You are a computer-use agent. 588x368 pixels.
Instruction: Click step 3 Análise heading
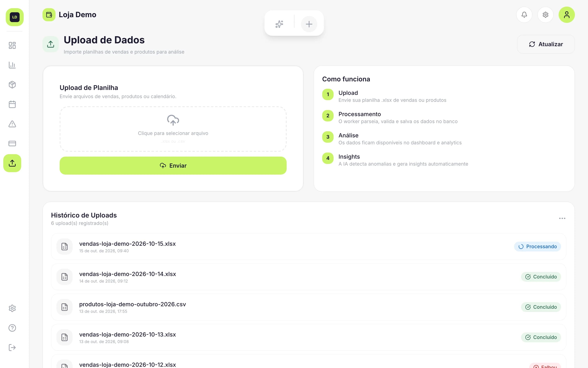pyautogui.click(x=349, y=135)
